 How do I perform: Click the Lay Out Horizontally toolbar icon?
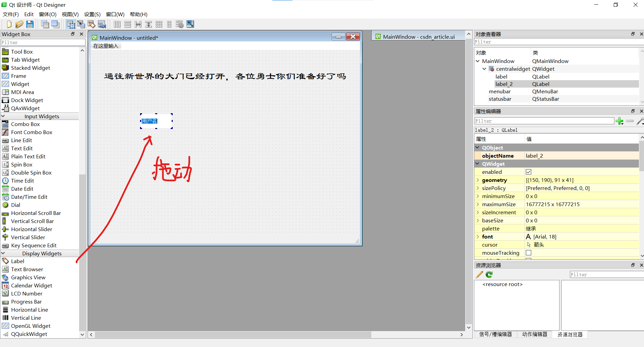pyautogui.click(x=117, y=24)
